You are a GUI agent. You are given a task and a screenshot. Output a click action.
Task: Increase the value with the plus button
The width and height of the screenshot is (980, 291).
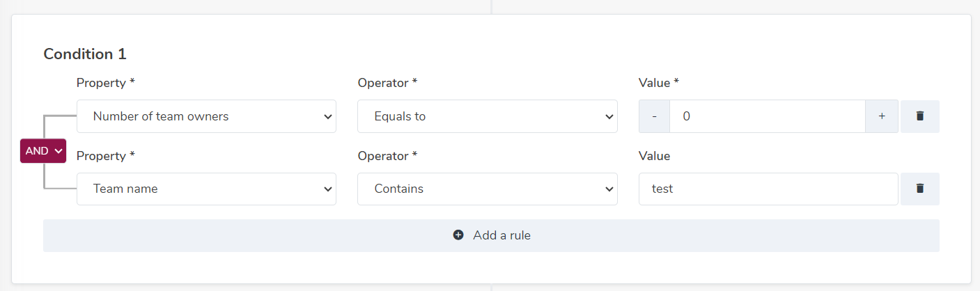(x=882, y=116)
